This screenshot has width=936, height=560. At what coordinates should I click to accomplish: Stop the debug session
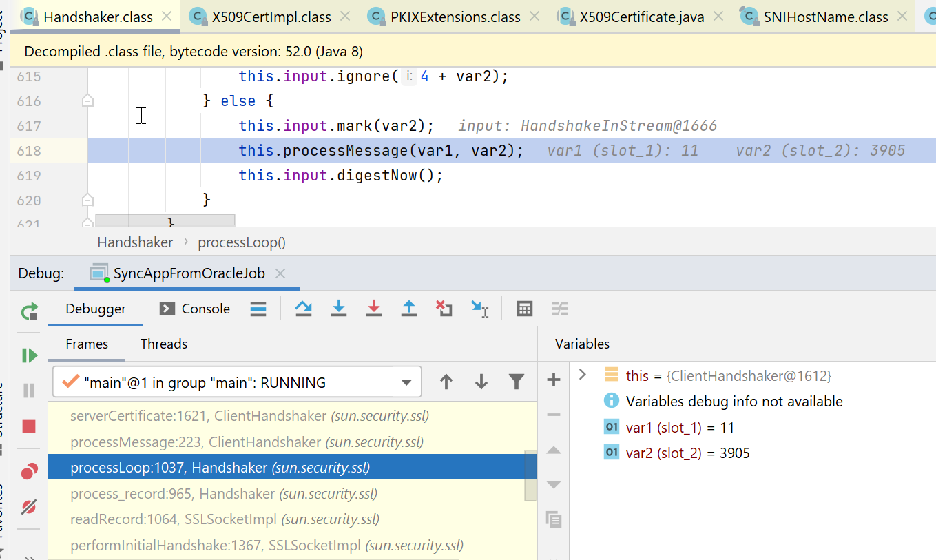[29, 426]
